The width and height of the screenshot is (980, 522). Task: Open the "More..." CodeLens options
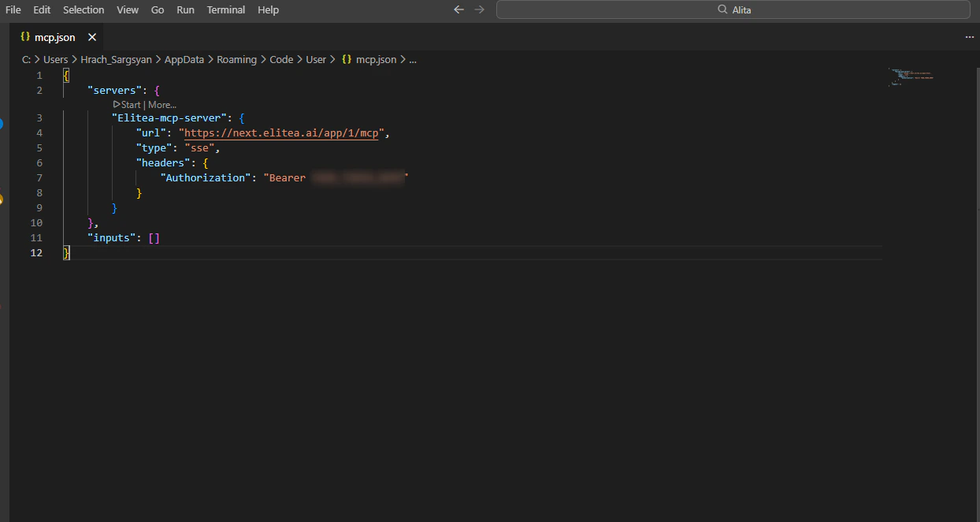161,104
